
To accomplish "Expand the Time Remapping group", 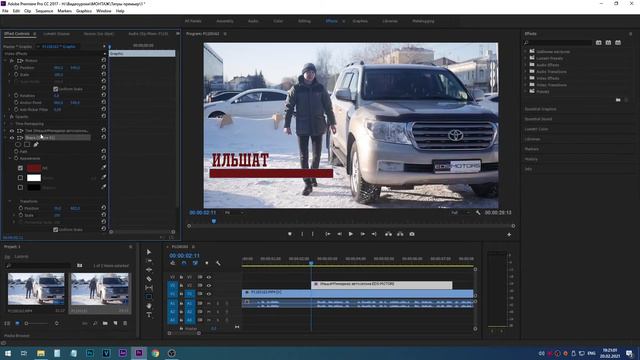I will pyautogui.click(x=5, y=124).
